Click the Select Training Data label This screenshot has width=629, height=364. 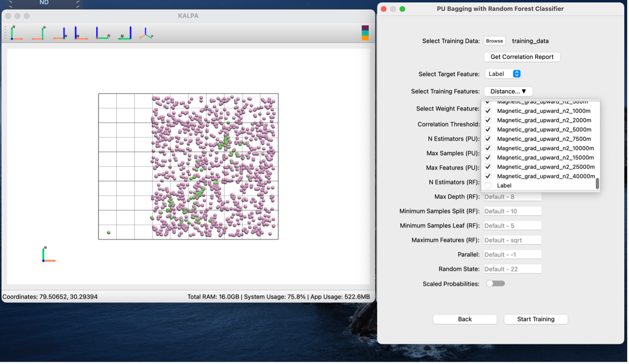(x=451, y=41)
